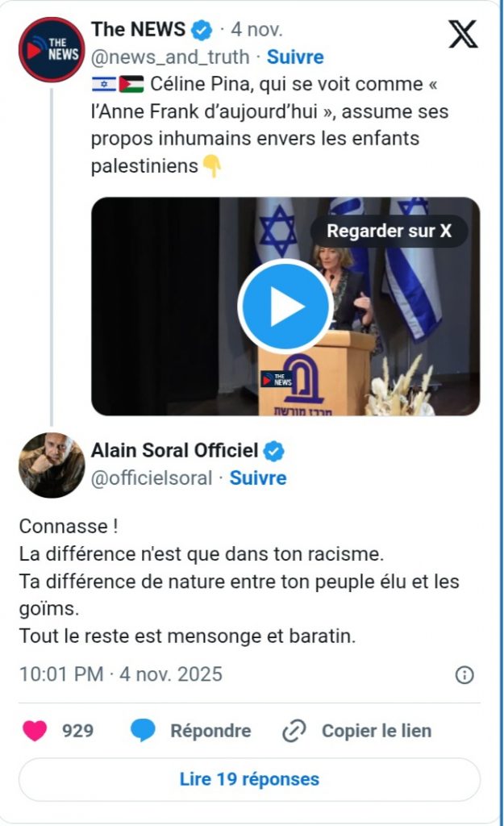
Task: Click the blue verified badge beside The NEWS
Action: click(202, 31)
